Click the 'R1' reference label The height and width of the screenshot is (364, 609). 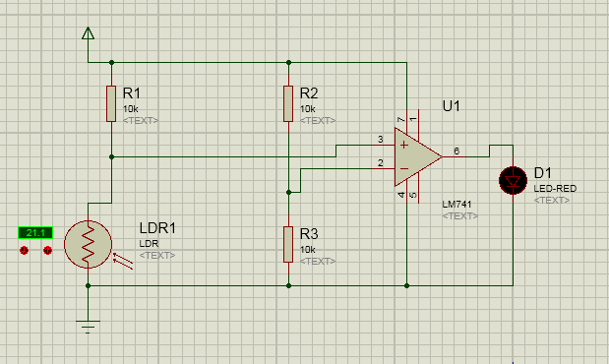pos(131,93)
